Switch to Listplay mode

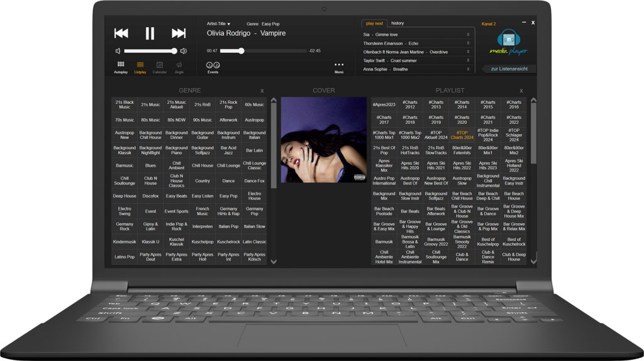(x=140, y=67)
